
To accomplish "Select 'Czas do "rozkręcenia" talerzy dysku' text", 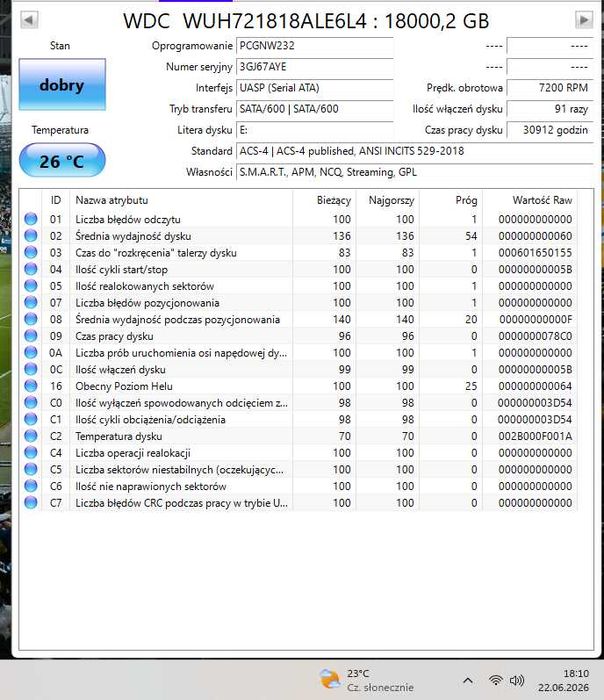I will click(156, 253).
